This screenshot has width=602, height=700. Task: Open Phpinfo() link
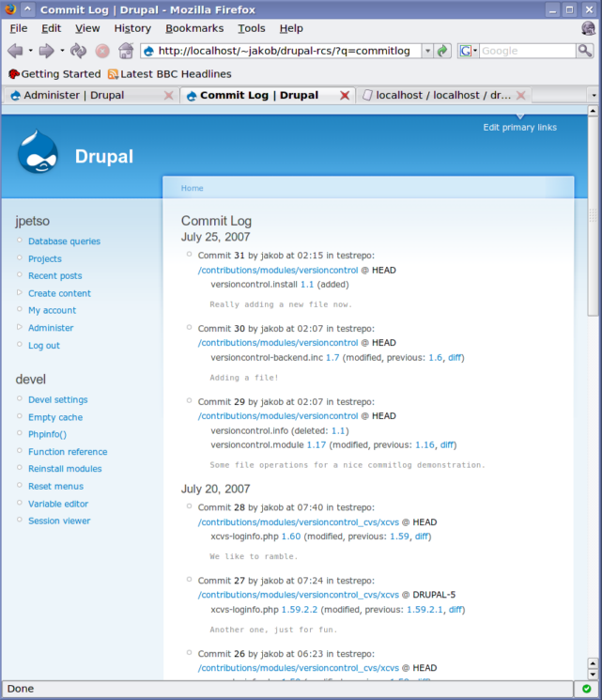[47, 434]
